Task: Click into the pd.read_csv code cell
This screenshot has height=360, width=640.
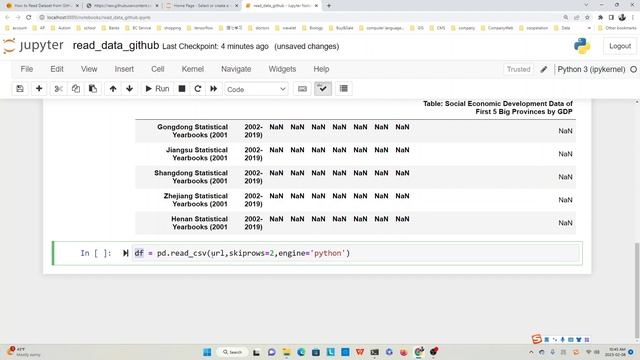Action: [x=355, y=253]
